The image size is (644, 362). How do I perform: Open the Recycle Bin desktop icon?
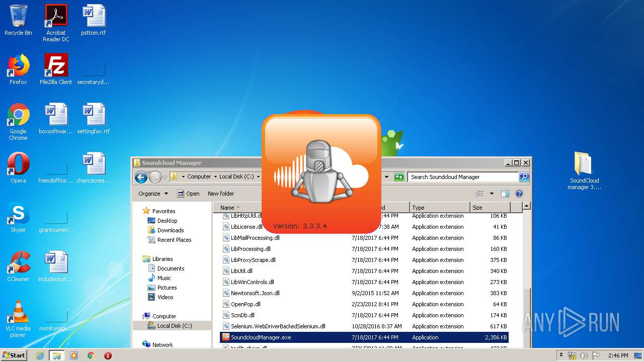click(18, 20)
